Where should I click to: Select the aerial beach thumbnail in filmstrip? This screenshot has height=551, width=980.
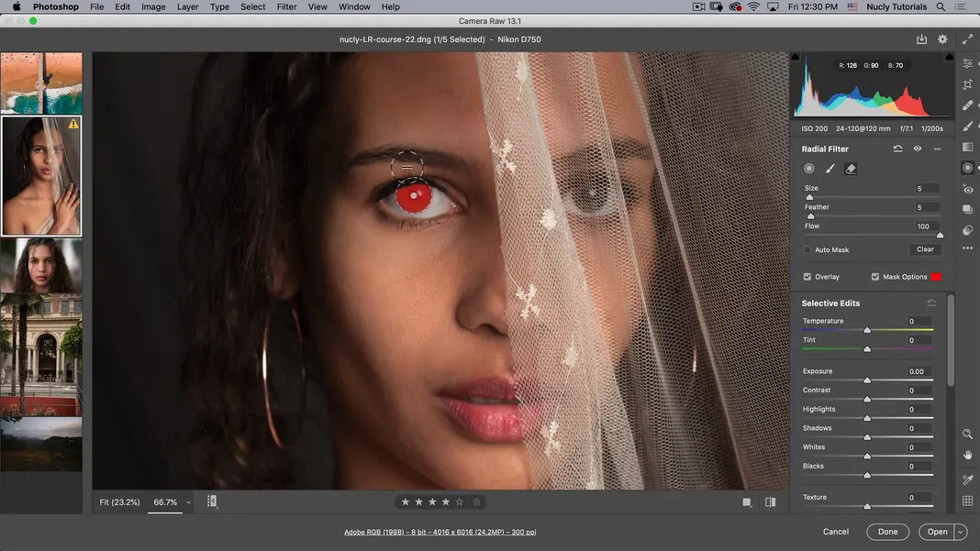(x=41, y=83)
